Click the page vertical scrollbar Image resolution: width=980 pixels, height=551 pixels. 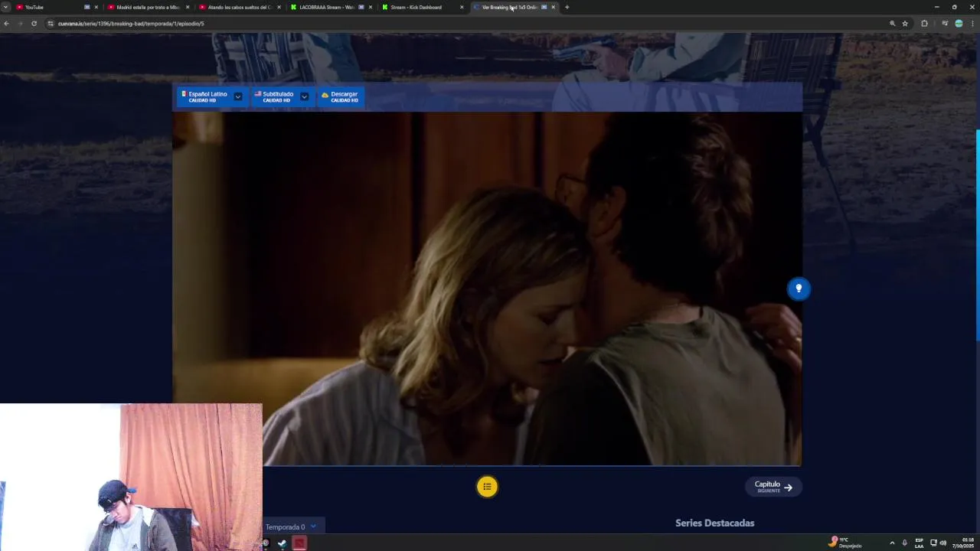pyautogui.click(x=977, y=235)
